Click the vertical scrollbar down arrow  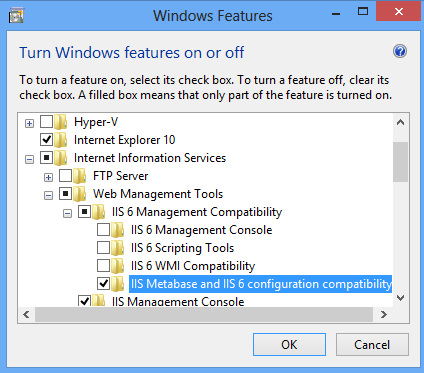tap(401, 298)
